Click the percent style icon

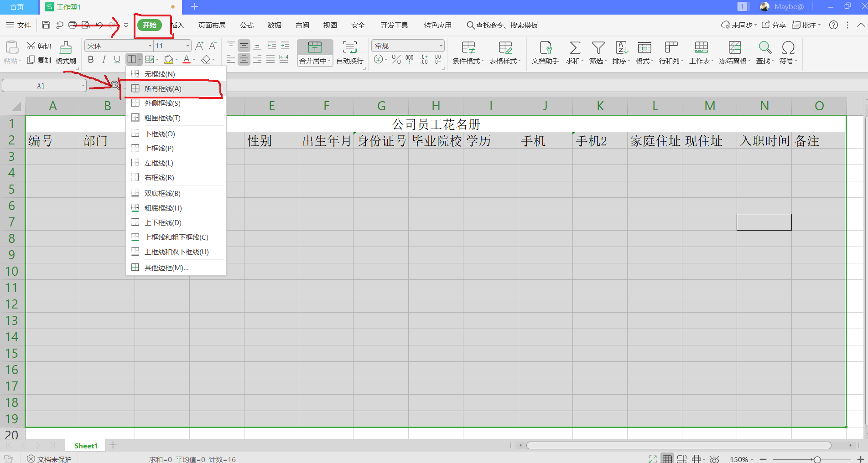tap(396, 60)
